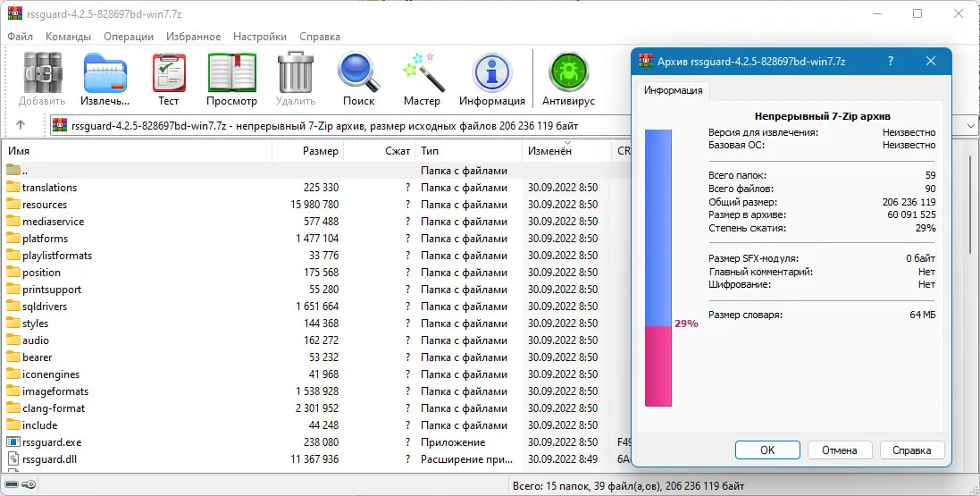Screen dimensions: 980x496
Task: Select the include folder row
Action: [315, 425]
